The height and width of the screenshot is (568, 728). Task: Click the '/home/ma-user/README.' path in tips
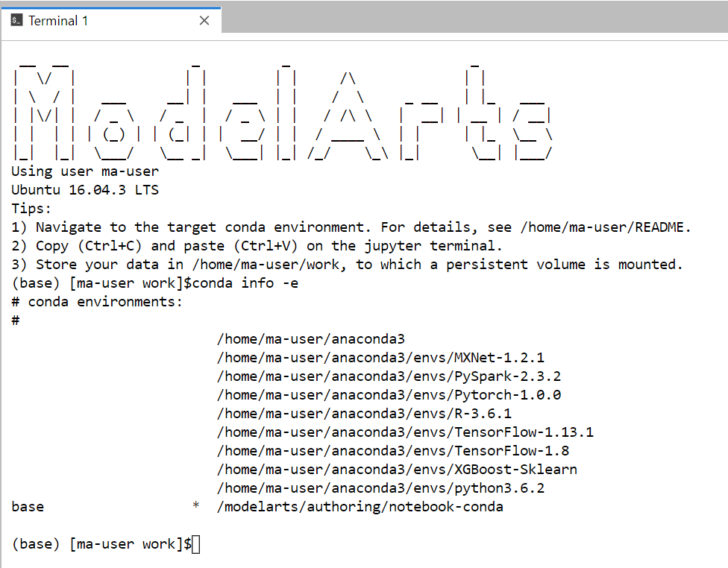[606, 227]
